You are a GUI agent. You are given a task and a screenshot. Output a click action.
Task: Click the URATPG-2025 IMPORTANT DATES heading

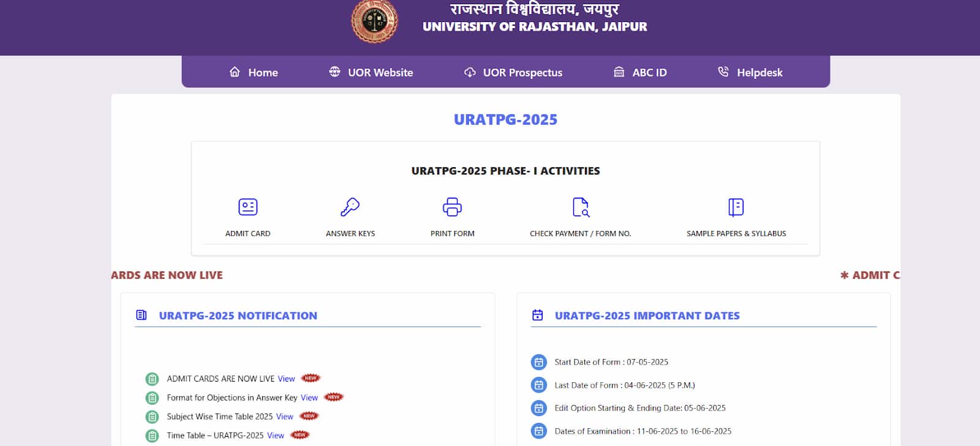647,316
